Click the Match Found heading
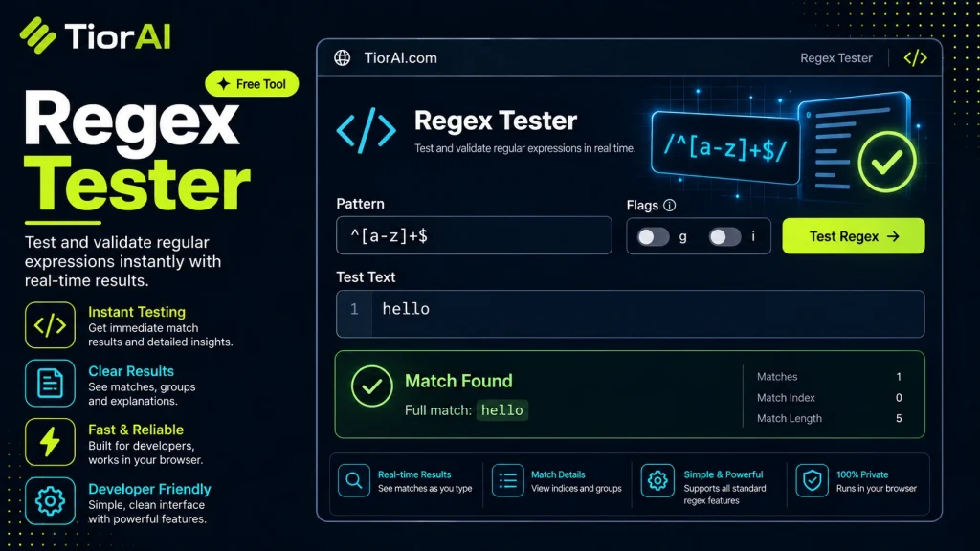The width and height of the screenshot is (980, 551). click(458, 381)
